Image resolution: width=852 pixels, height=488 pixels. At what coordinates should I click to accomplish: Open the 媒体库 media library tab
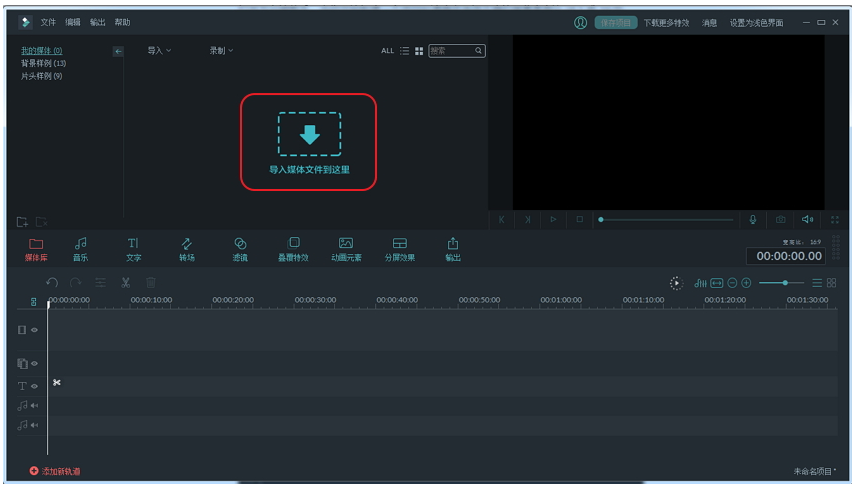pyautogui.click(x=36, y=249)
